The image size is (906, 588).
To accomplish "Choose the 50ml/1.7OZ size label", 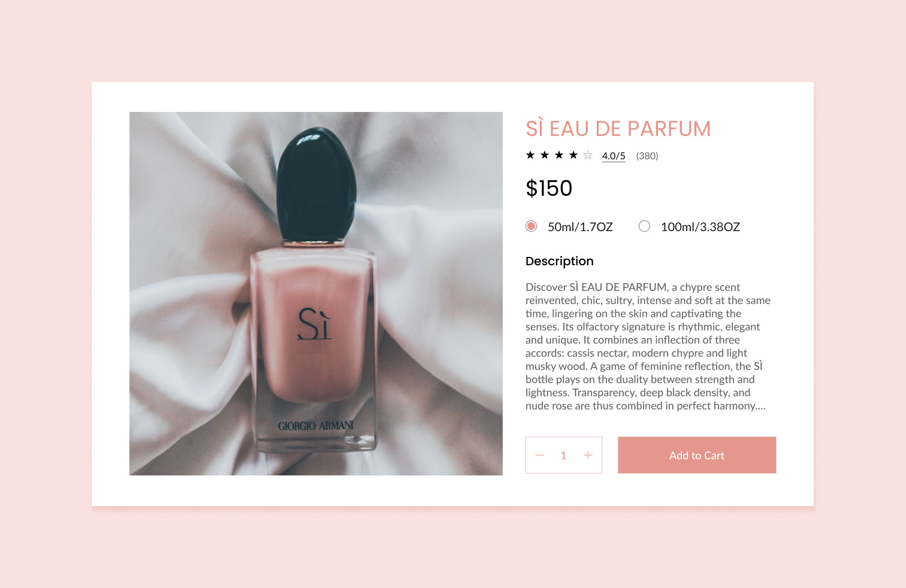I will [580, 227].
